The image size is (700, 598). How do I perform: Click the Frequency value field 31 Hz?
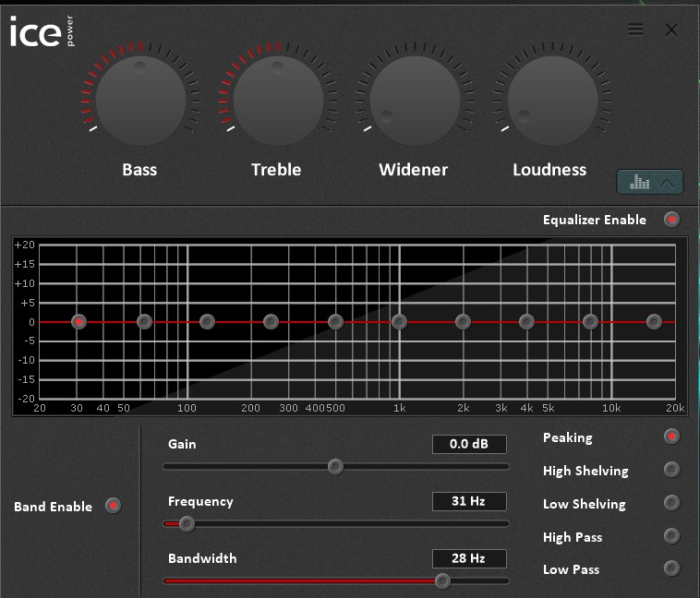point(469,501)
